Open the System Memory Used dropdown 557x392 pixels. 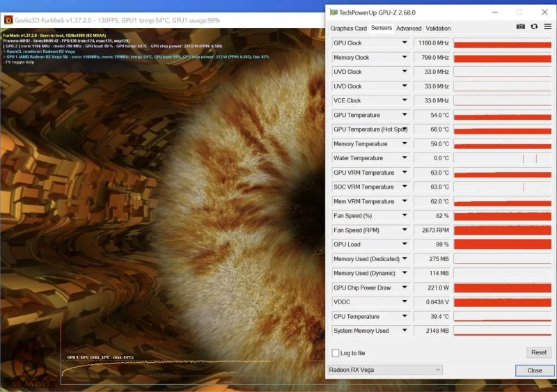[405, 331]
